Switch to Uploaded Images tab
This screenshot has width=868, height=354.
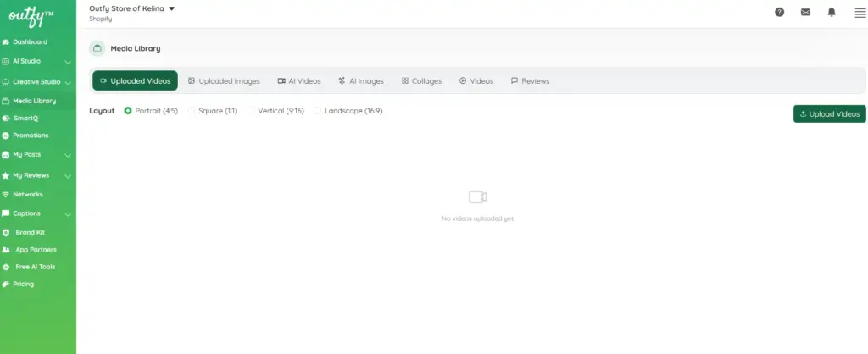tap(224, 80)
